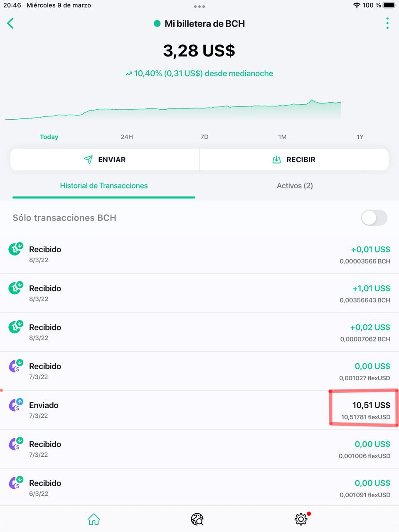Tap the ENVIAR button
Image resolution: width=399 pixels, height=532 pixels.
(x=105, y=160)
